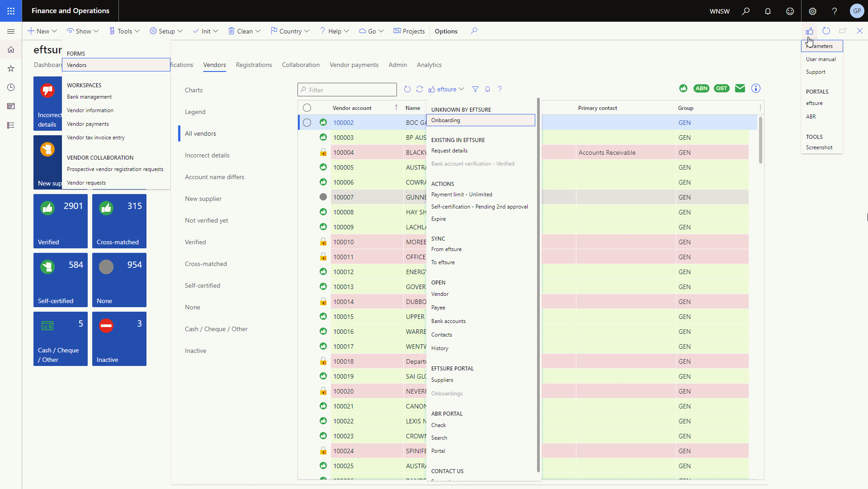Switch to the Vendor payments tab
868x489 pixels.
(x=354, y=65)
